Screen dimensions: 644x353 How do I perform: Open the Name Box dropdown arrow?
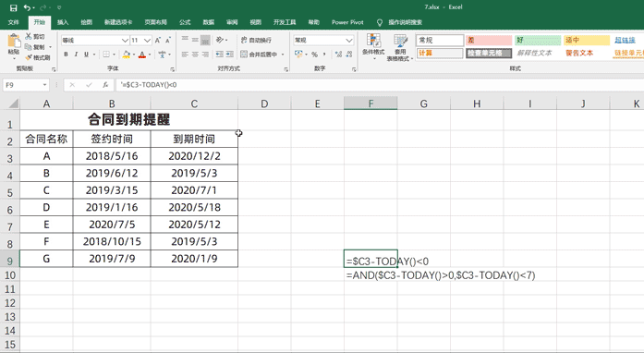(44, 85)
